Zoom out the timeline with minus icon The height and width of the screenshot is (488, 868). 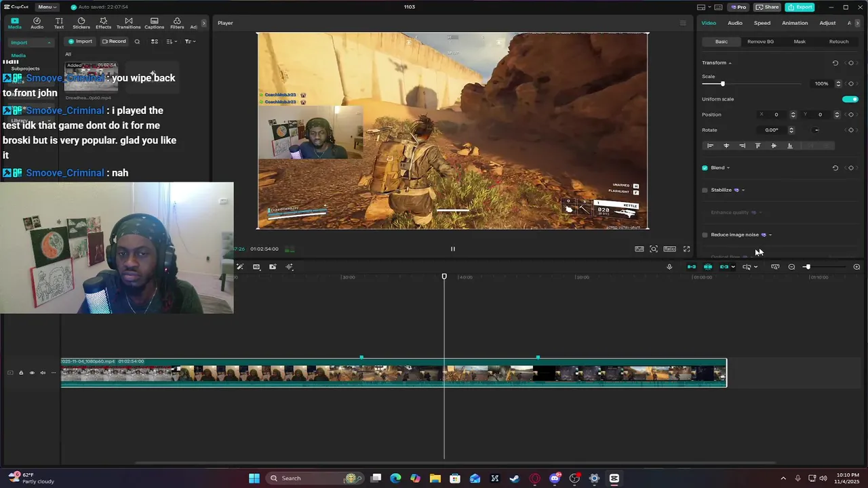791,267
